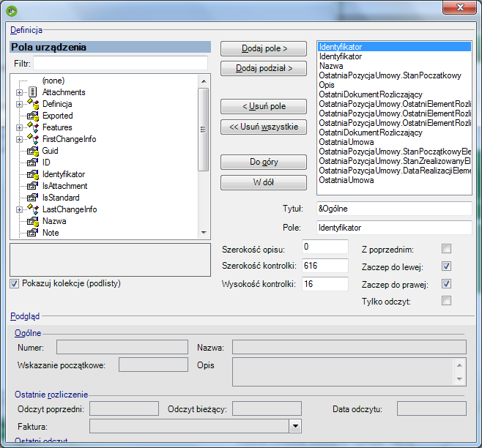Screen dimensions: 482x448
Task: Expand the Definicja tree node
Action: pyautogui.click(x=19, y=104)
